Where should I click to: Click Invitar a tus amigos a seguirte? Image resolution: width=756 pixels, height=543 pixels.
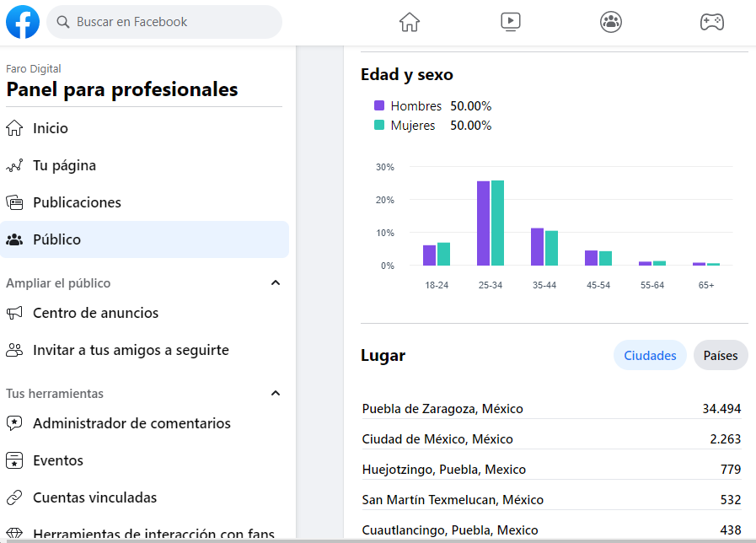(x=131, y=350)
